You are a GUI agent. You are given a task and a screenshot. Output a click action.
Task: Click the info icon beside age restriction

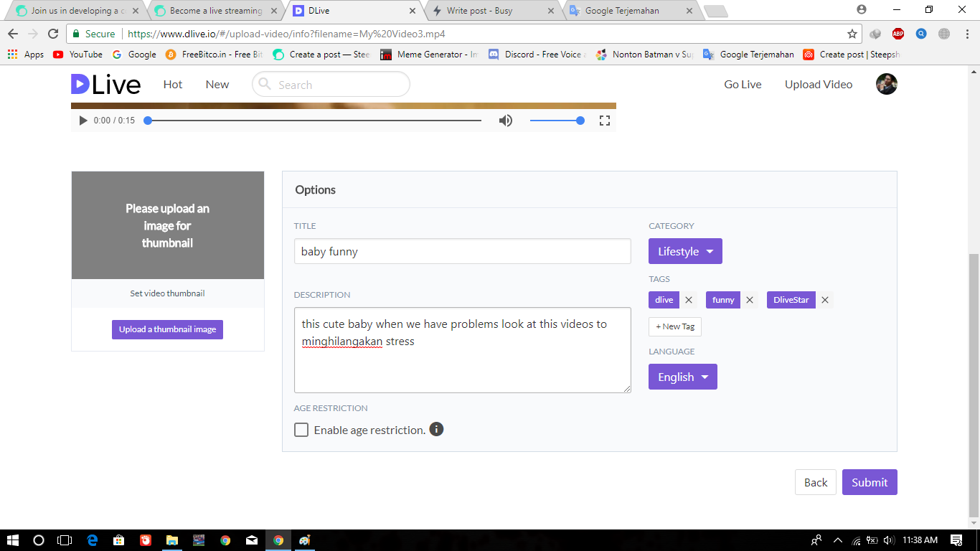[436, 429]
